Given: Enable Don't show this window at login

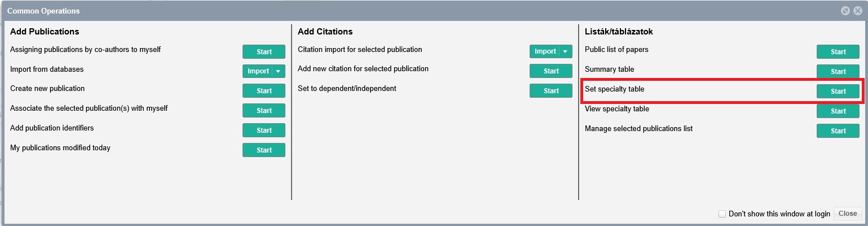Looking at the screenshot, I should click(x=722, y=214).
